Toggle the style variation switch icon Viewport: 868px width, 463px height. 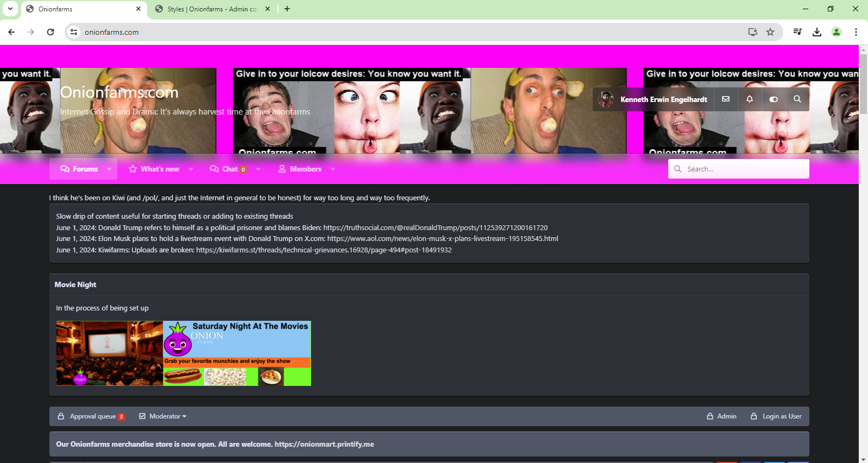click(x=774, y=99)
